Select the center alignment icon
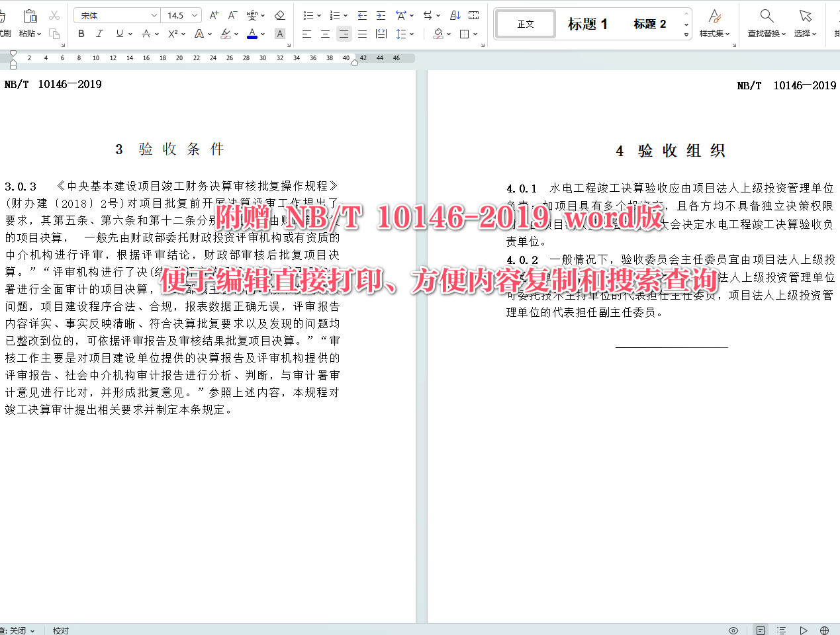Viewport: 840px width, 635px height. [324, 34]
